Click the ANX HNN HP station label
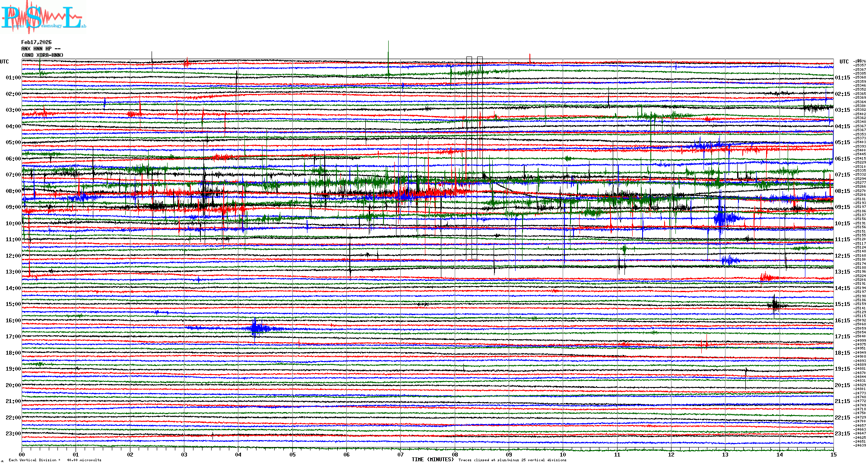 (x=41, y=49)
